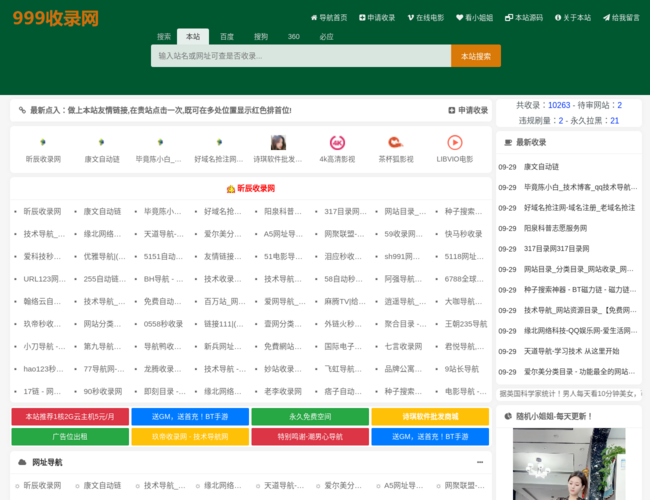Click the search input field

tap(300, 57)
